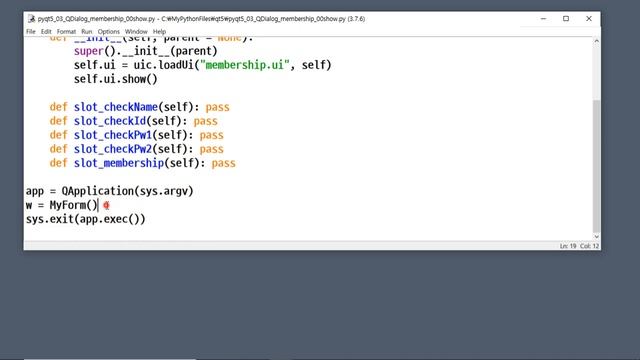Open the Format menu
The height and width of the screenshot is (360, 640).
pyautogui.click(x=66, y=31)
